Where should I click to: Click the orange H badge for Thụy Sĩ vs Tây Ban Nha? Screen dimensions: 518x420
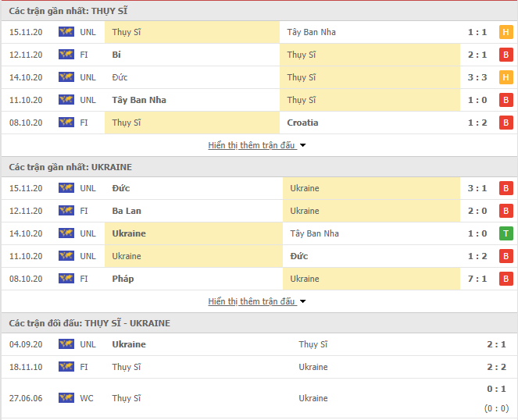pyautogui.click(x=505, y=32)
